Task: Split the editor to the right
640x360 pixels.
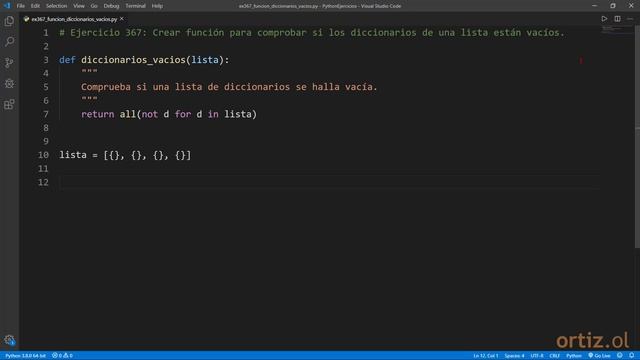Action: click(617, 19)
